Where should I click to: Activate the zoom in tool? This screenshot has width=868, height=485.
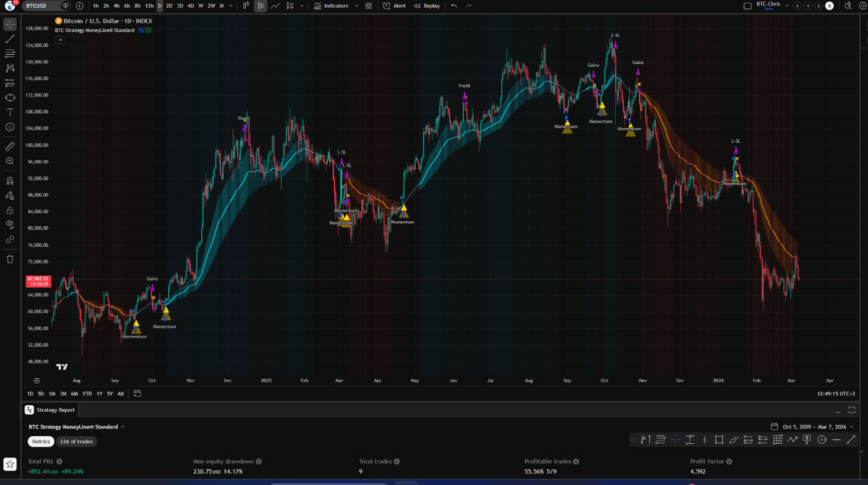click(x=10, y=161)
